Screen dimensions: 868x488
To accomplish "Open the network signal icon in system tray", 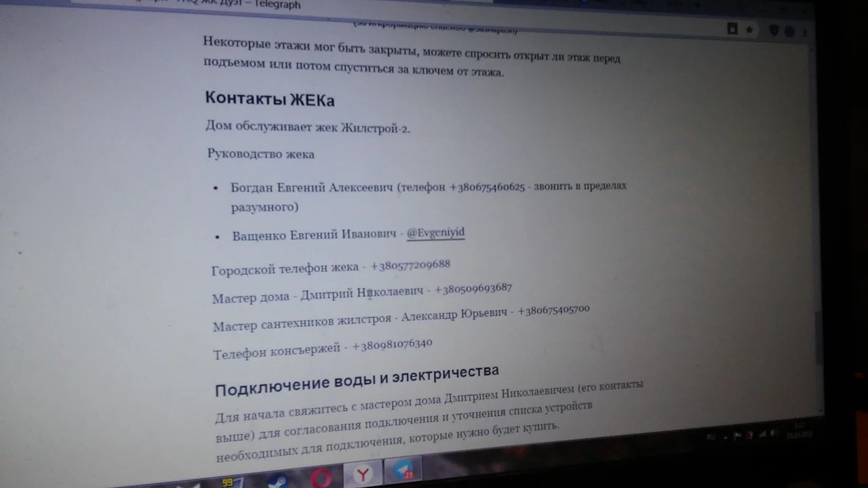I will click(762, 434).
